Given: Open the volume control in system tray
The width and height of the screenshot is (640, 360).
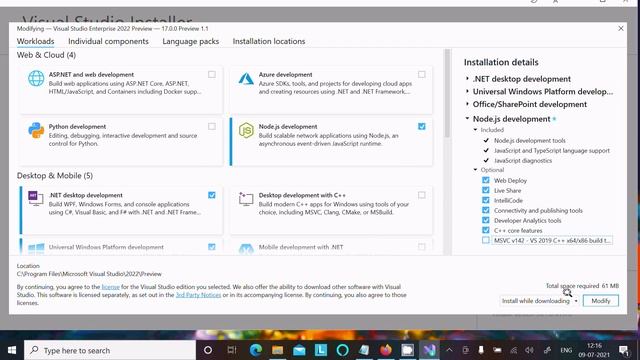Looking at the screenshot, I should click(529, 350).
